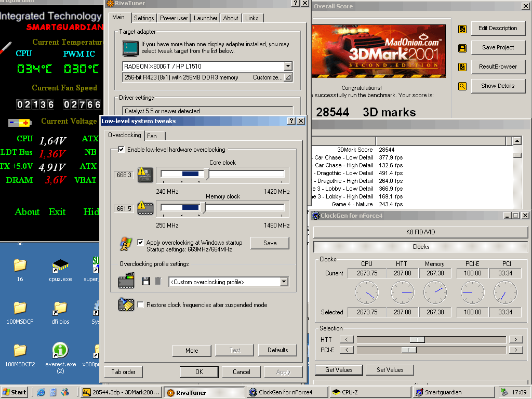The height and width of the screenshot is (399, 532).
Task: Click the Defaults button
Action: pyautogui.click(x=277, y=350)
